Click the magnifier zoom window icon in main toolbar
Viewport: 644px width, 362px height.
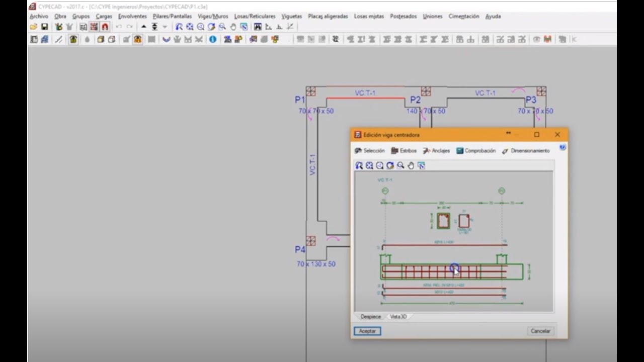pos(222,27)
